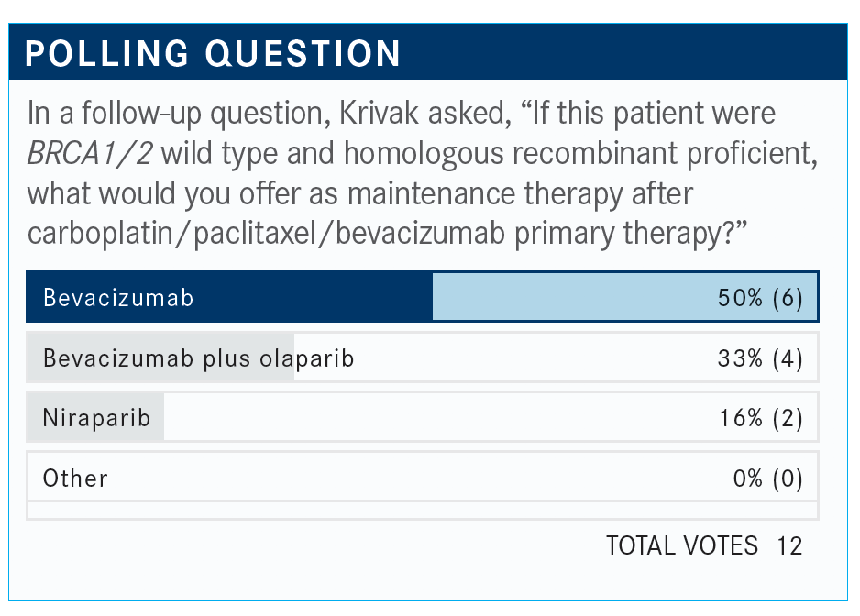
Task: Click the carboplatin/paclitaxel/bevacizumab text
Action: point(266,234)
